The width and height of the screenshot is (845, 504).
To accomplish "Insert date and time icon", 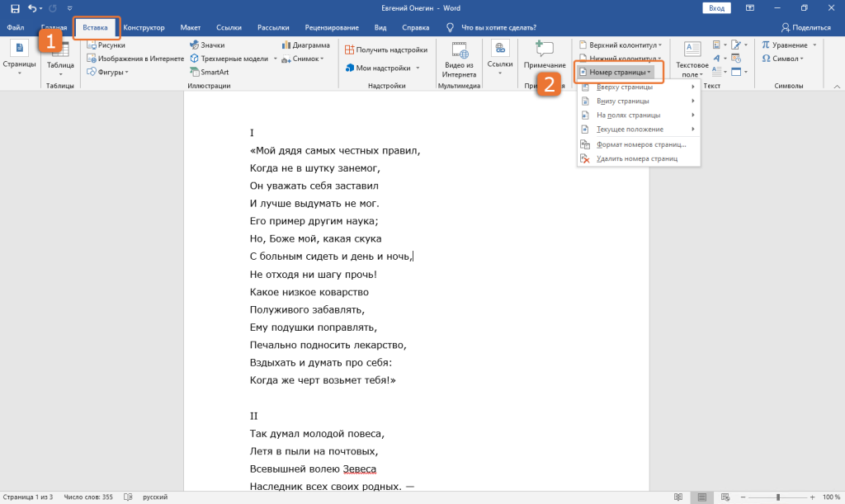I will [736, 59].
